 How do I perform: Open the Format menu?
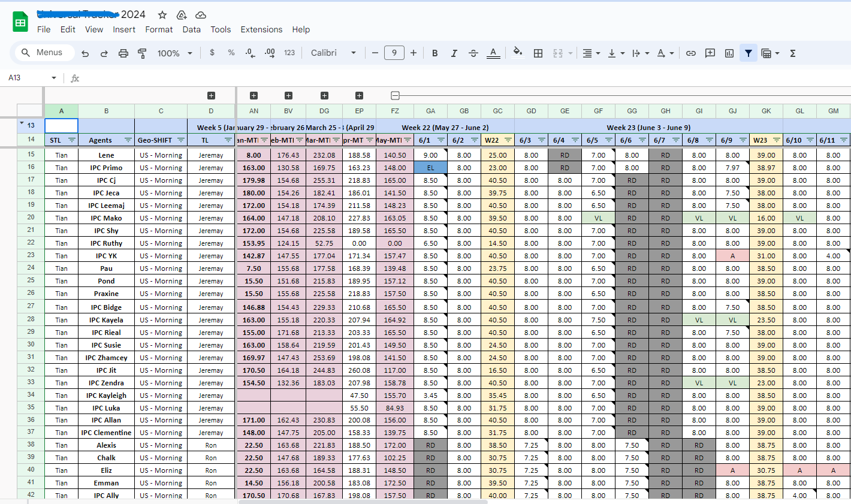[x=159, y=29]
